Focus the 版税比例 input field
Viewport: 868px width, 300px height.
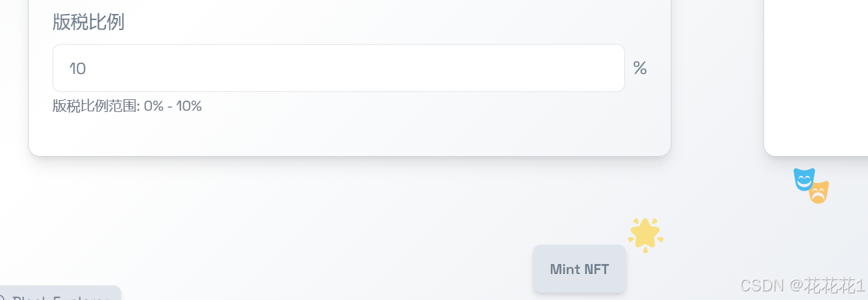click(338, 68)
